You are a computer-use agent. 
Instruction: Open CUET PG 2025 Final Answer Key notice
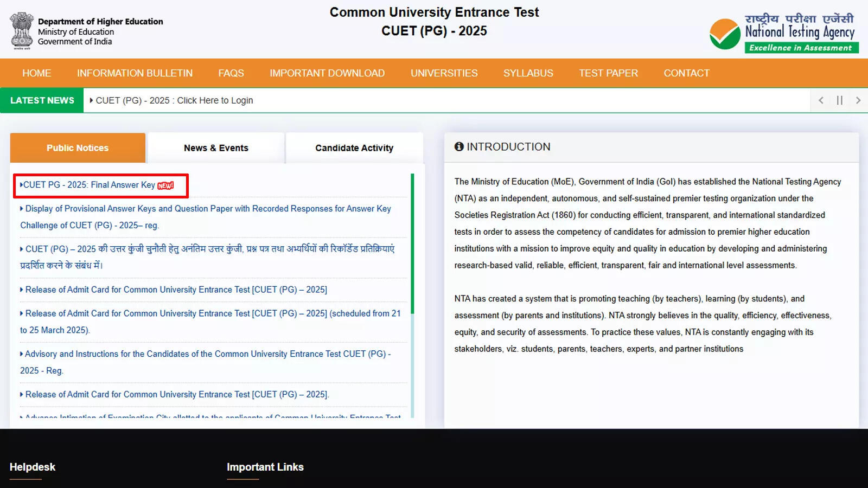[x=89, y=185]
